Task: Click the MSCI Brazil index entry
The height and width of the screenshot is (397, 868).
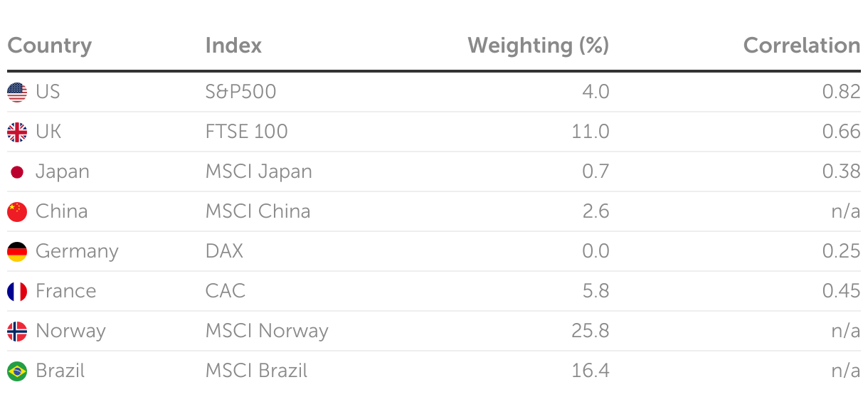Action: point(256,371)
